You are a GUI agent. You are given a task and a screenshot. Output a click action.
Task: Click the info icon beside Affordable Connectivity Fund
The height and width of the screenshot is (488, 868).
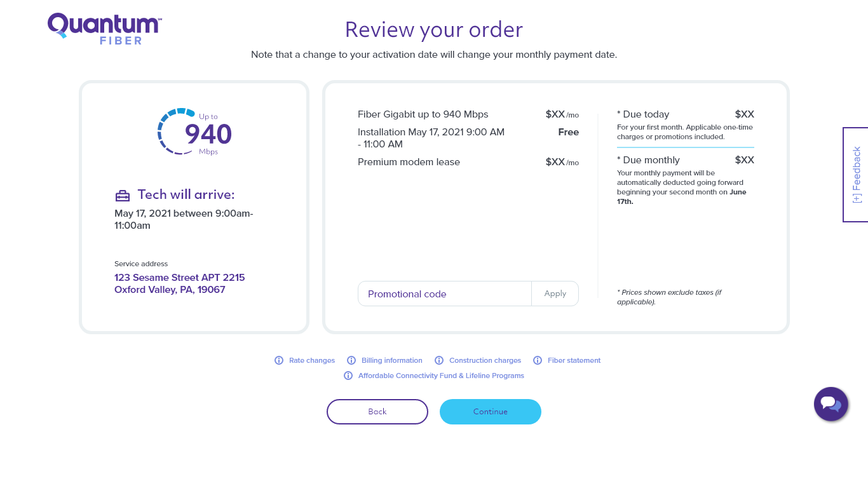point(348,376)
